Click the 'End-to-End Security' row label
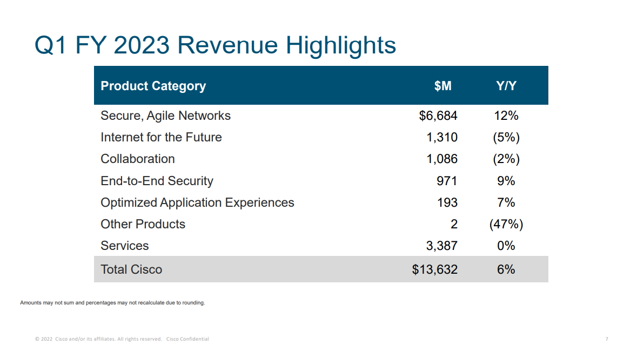Screen dimensions: 644x359 tap(157, 181)
